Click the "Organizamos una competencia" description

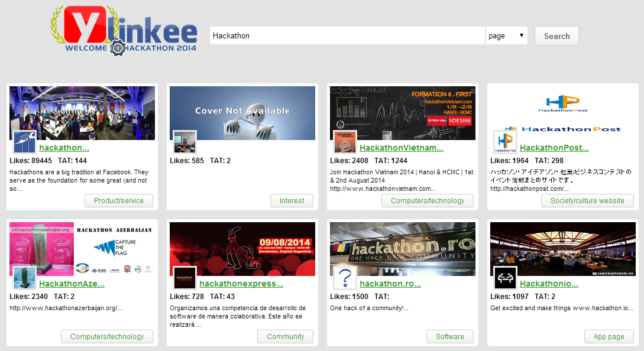coord(237,316)
